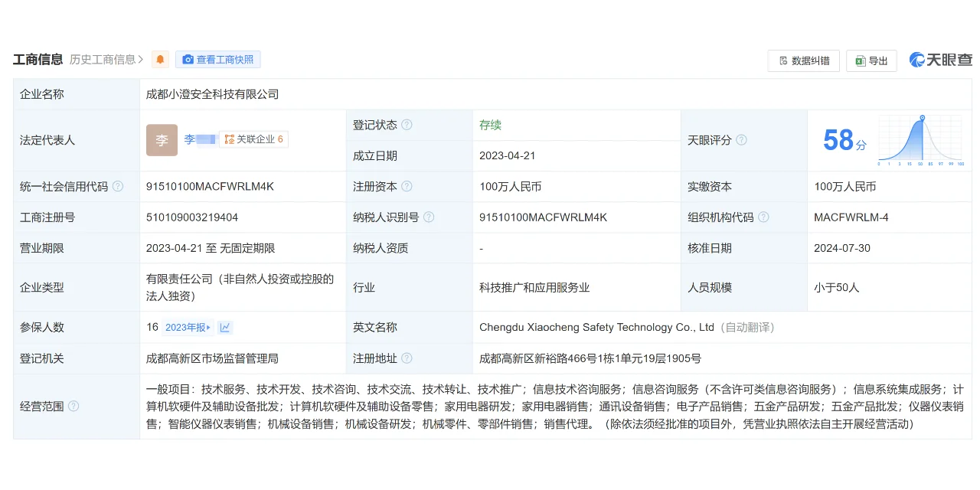Expand 历史工商信息 with the chevron arrow
The image size is (980, 490).
click(x=141, y=59)
